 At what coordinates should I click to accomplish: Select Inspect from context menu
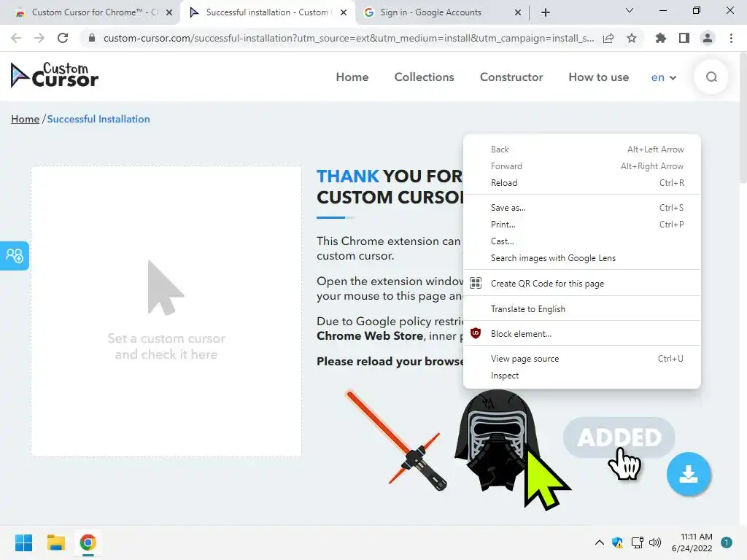point(581,376)
